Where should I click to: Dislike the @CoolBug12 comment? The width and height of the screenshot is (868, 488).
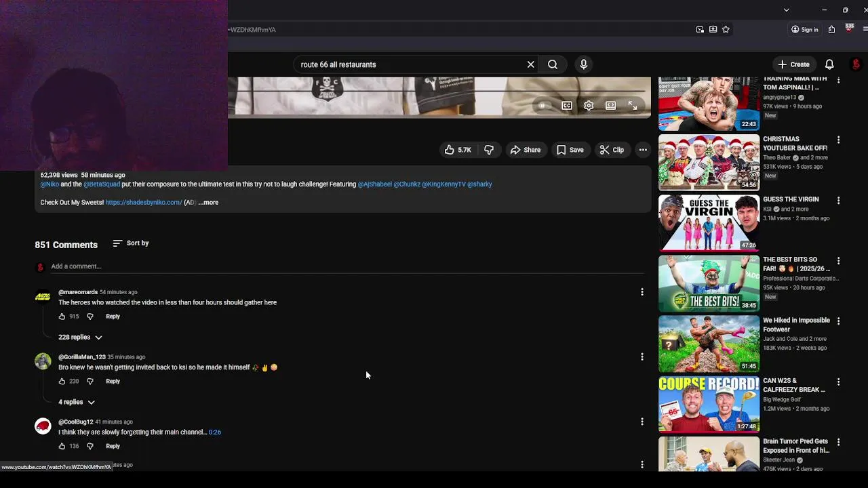pos(90,446)
